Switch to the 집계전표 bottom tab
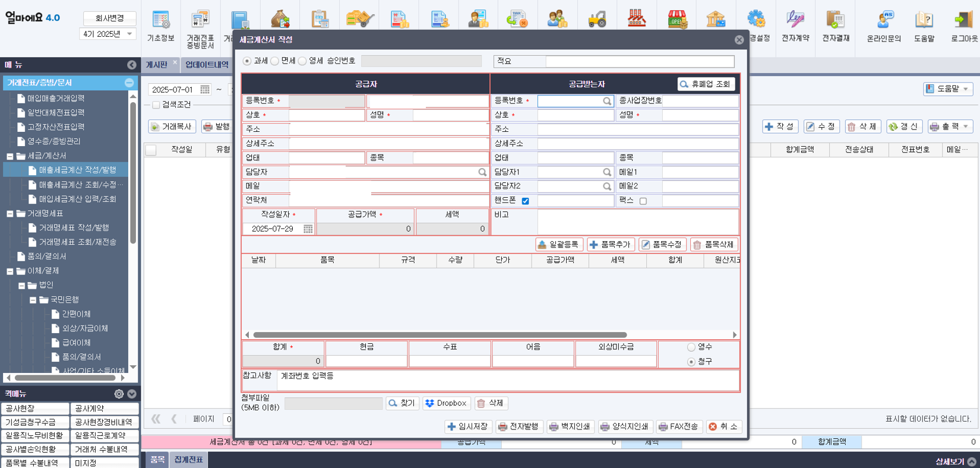This screenshot has width=980, height=468. (188, 460)
